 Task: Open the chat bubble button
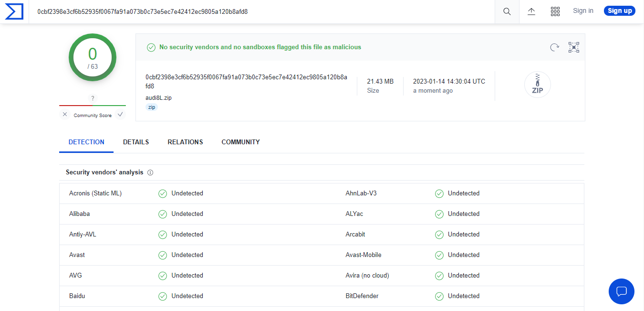622,291
